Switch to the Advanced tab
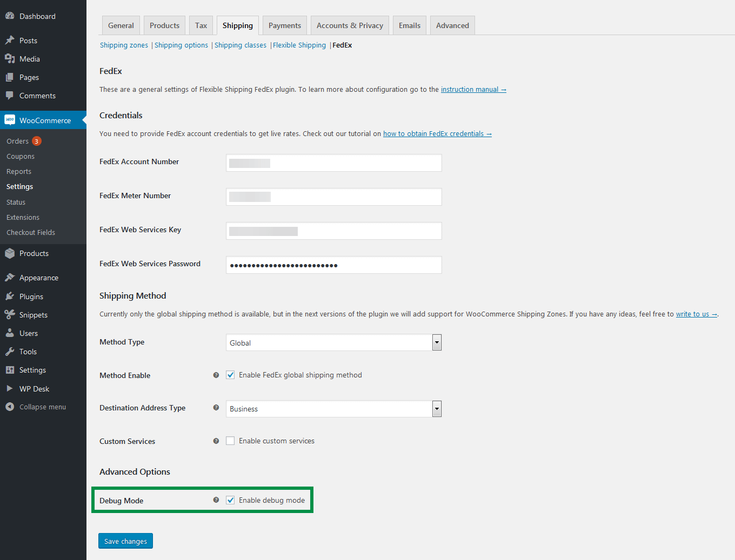The height and width of the screenshot is (560, 735). point(452,25)
